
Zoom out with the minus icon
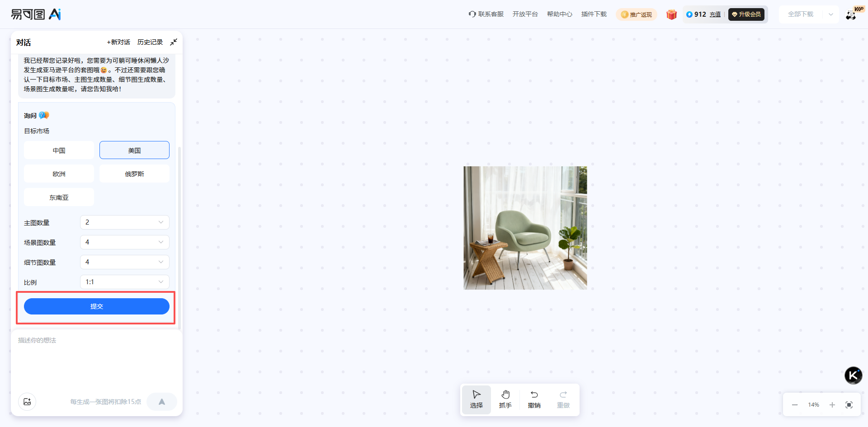[795, 405]
